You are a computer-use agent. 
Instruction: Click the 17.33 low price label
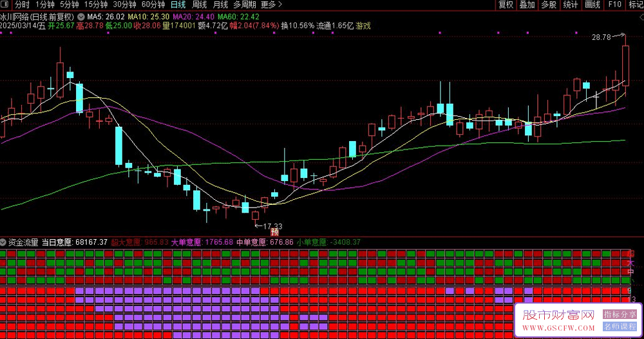click(x=272, y=226)
